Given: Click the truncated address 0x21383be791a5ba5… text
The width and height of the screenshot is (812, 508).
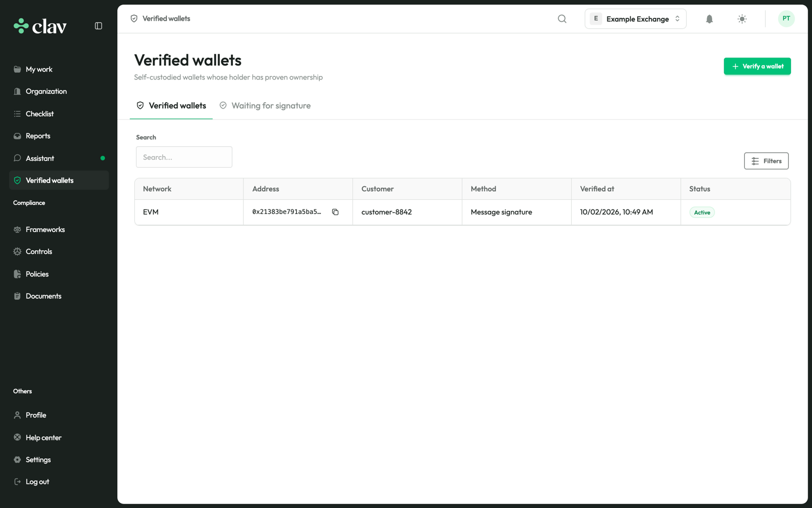Looking at the screenshot, I should 286,212.
